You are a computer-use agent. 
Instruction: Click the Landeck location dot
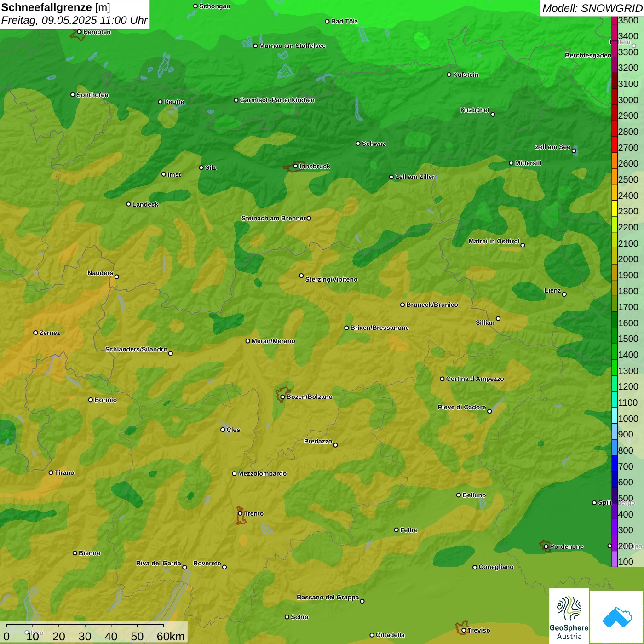[x=129, y=204]
